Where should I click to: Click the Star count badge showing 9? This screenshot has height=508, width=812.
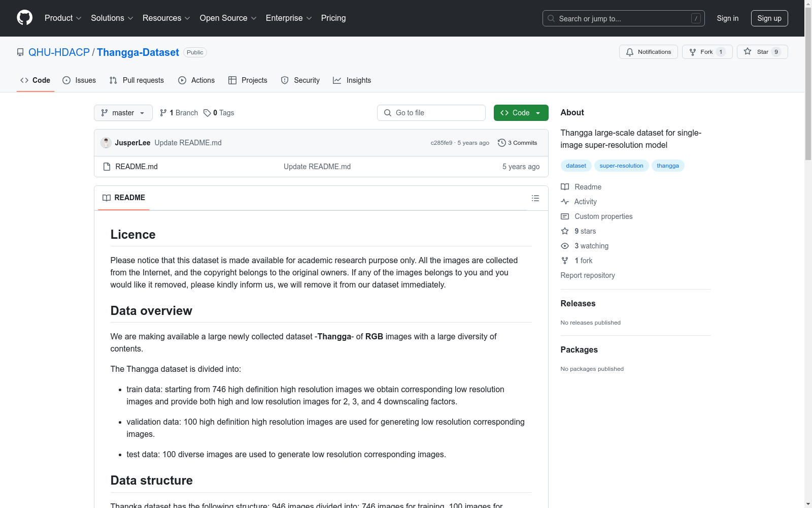(776, 52)
